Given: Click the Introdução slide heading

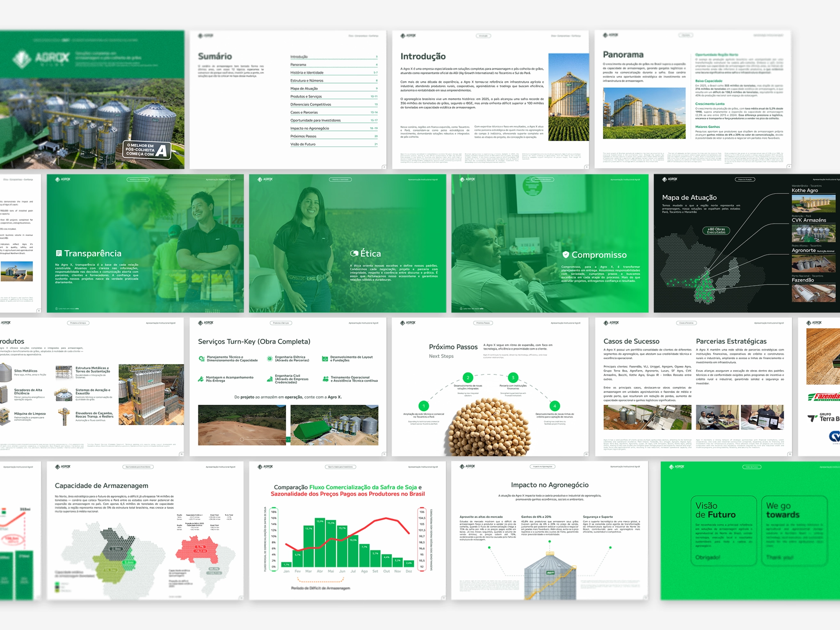Looking at the screenshot, I should point(423,57).
